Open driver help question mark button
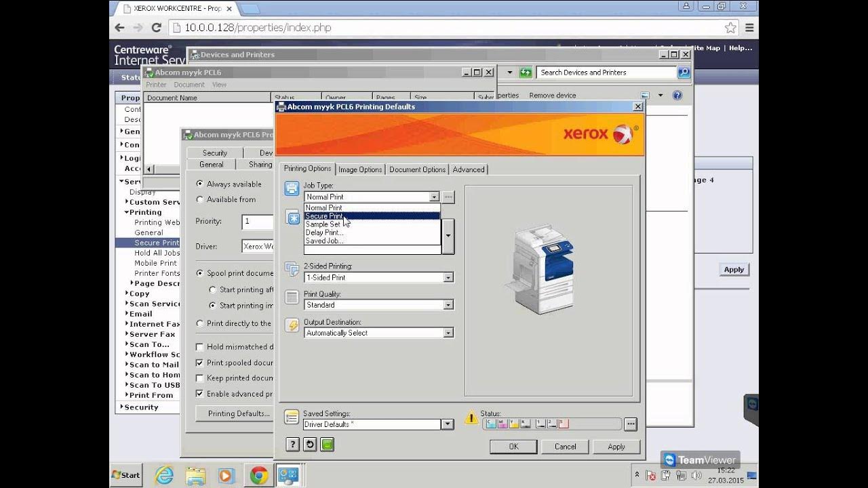This screenshot has width=868, height=488. coord(292,445)
